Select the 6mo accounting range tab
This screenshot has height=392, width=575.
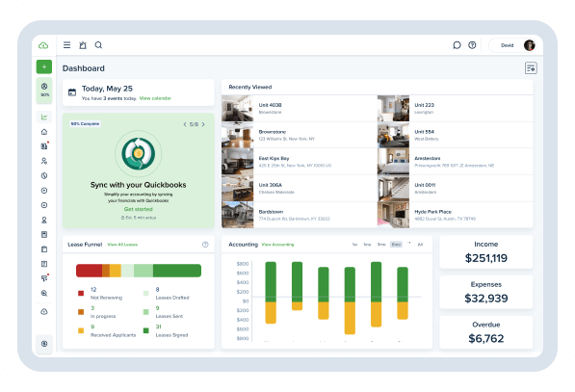point(396,245)
